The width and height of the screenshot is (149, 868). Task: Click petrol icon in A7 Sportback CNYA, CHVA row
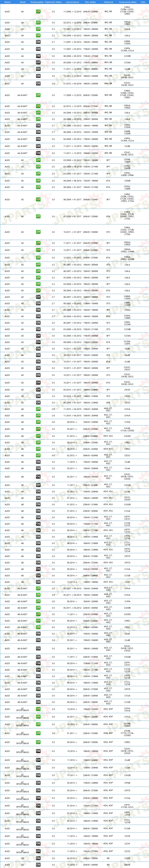tap(38, 709)
